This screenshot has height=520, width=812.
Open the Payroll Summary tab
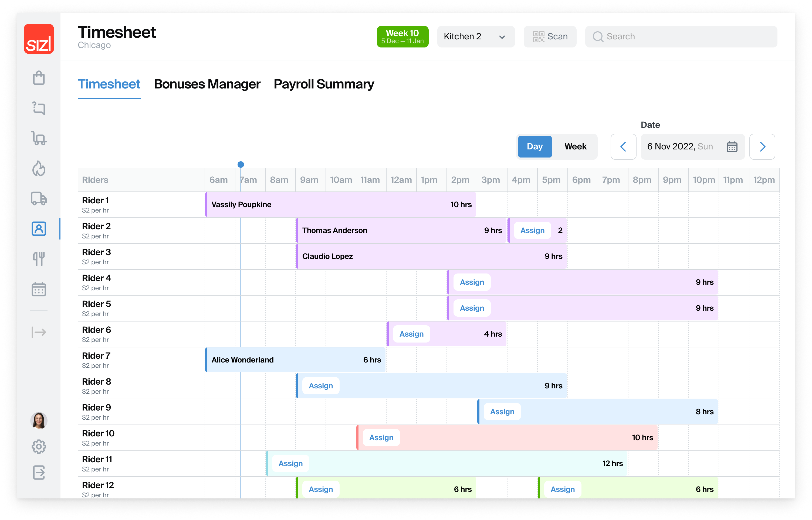point(324,84)
